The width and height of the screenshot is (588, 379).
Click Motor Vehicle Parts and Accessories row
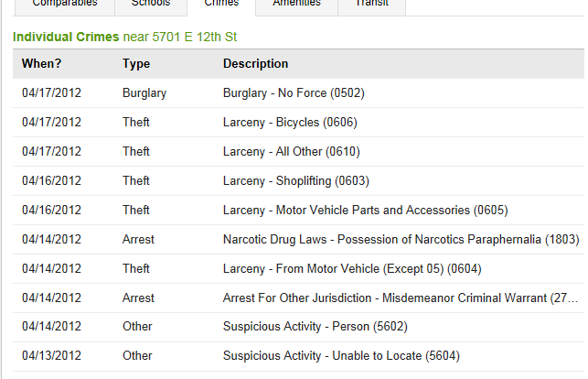365,210
